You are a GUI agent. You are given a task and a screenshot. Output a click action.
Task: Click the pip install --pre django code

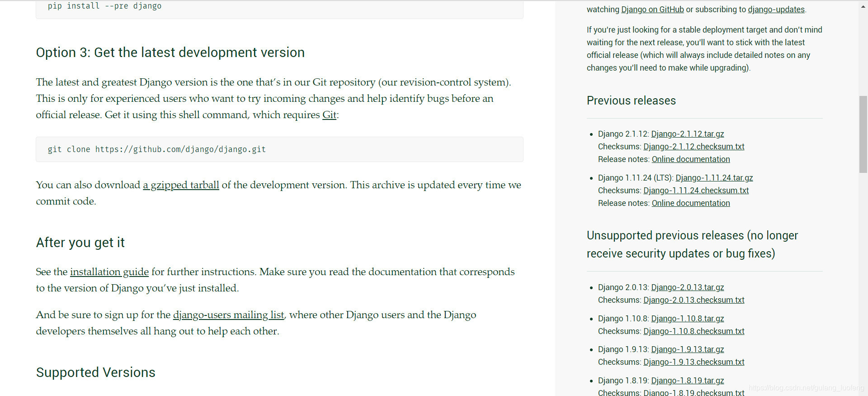click(104, 6)
